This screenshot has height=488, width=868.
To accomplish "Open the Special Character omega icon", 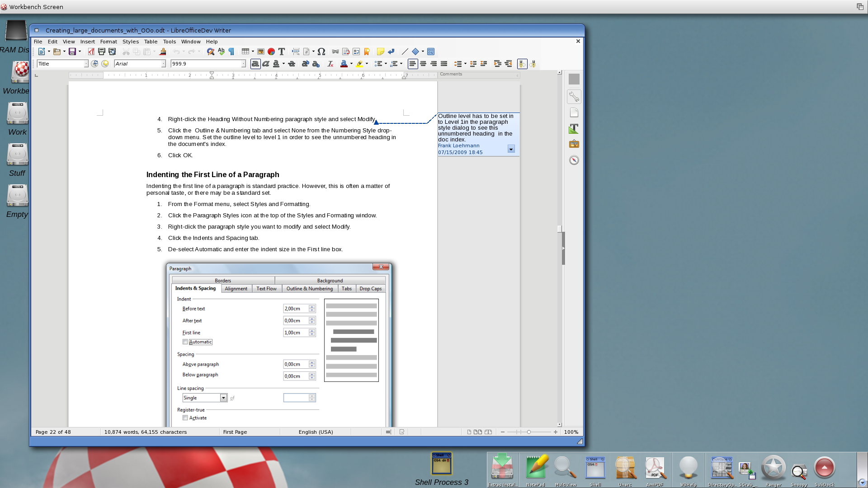I will tap(321, 52).
